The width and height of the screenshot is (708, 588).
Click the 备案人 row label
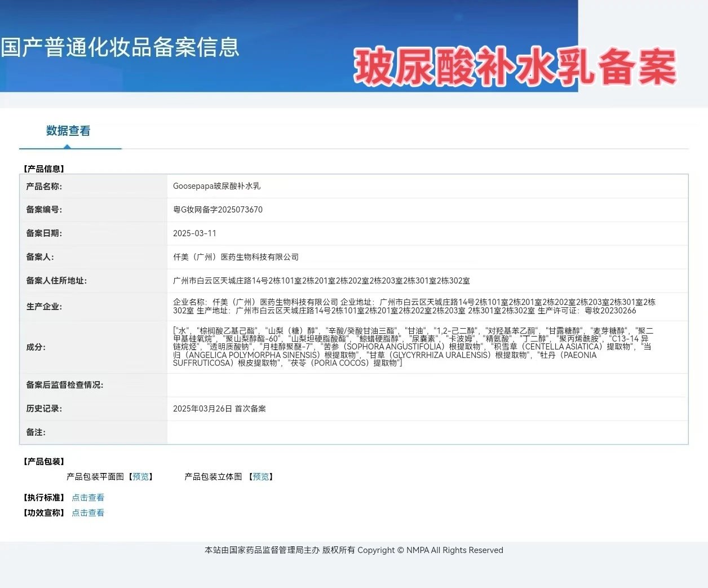(x=40, y=257)
